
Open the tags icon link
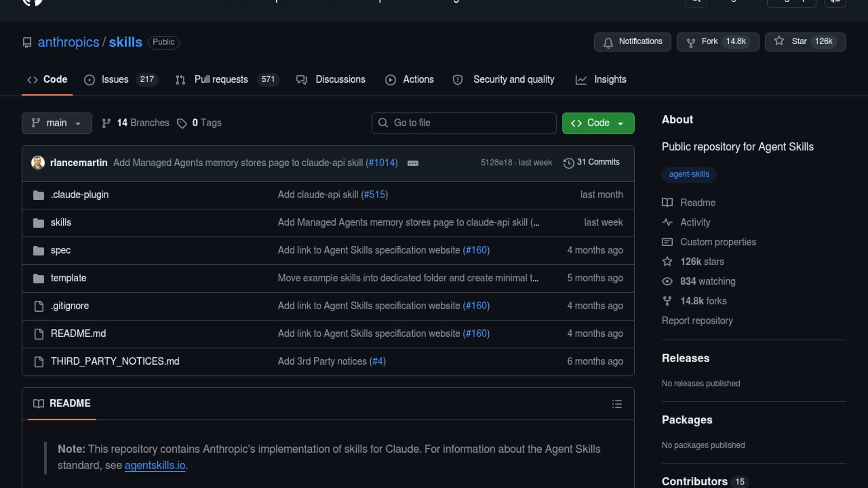pyautogui.click(x=182, y=123)
